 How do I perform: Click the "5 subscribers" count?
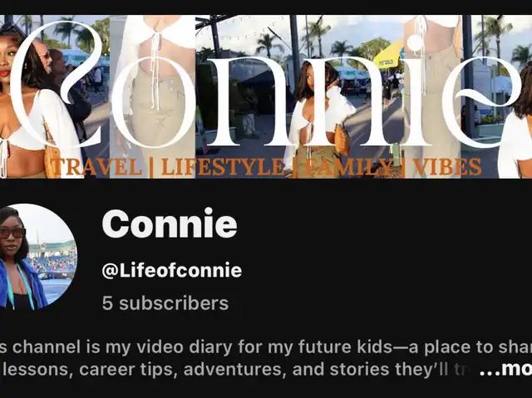pos(165,302)
